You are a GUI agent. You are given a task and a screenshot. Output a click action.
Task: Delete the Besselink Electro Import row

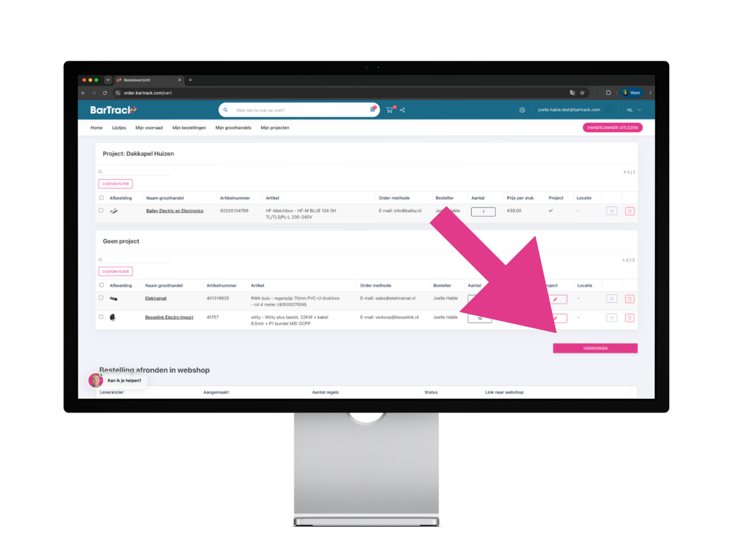click(630, 318)
